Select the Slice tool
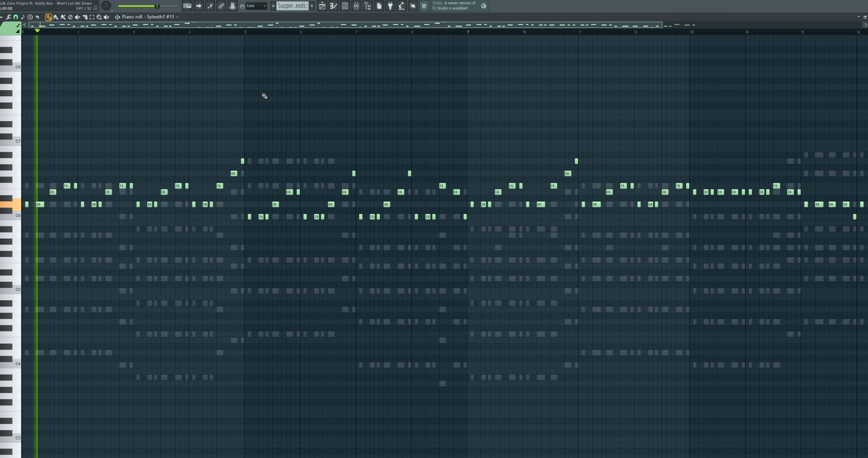The height and width of the screenshot is (458, 868). (85, 17)
